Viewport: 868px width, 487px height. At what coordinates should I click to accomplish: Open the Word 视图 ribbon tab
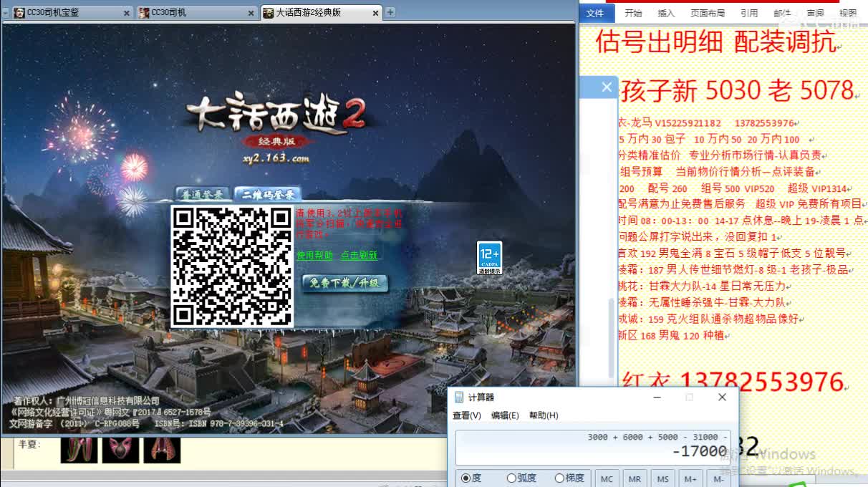pos(848,13)
